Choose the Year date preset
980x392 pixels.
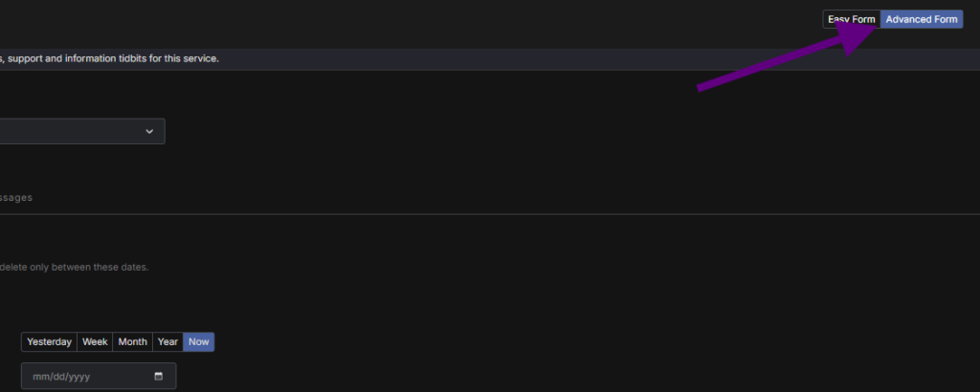[167, 341]
